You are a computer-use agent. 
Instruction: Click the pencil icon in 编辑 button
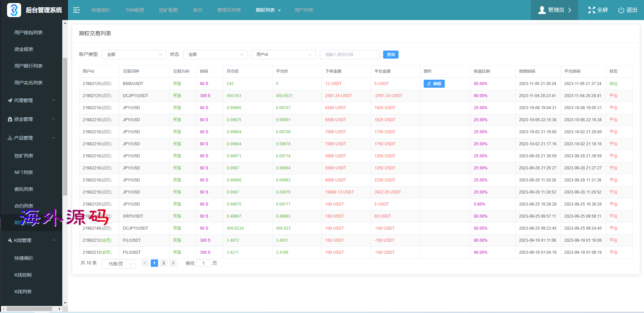coord(429,84)
